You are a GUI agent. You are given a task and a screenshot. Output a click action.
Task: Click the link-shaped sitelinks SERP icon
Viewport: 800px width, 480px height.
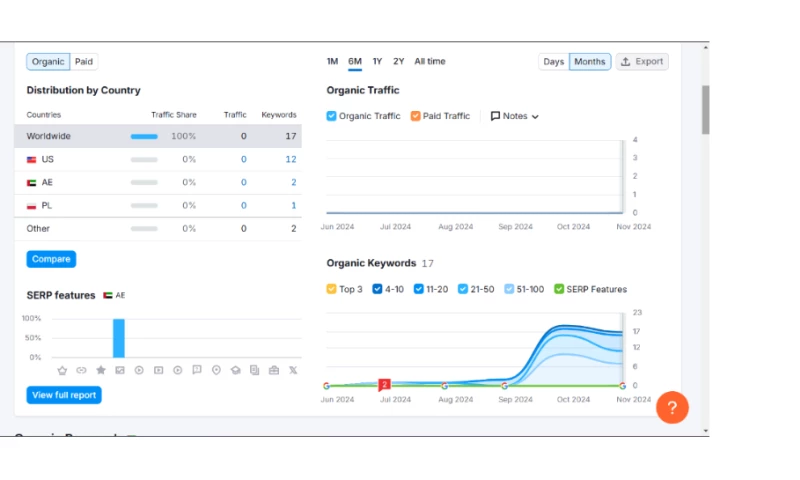(x=82, y=370)
